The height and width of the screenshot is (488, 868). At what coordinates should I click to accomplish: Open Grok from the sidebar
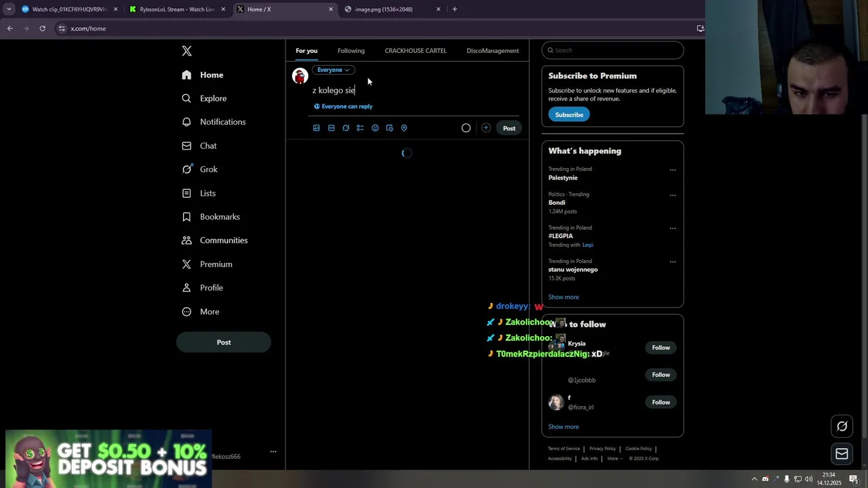[x=200, y=169]
